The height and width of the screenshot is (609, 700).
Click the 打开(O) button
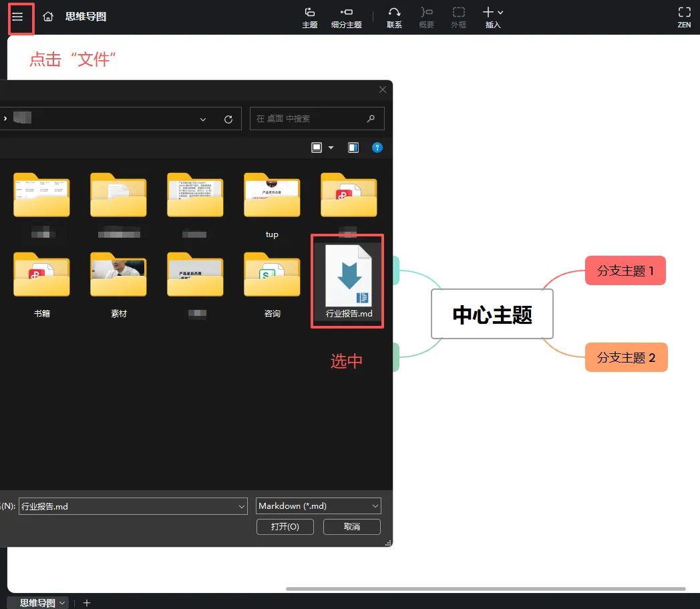pos(285,526)
